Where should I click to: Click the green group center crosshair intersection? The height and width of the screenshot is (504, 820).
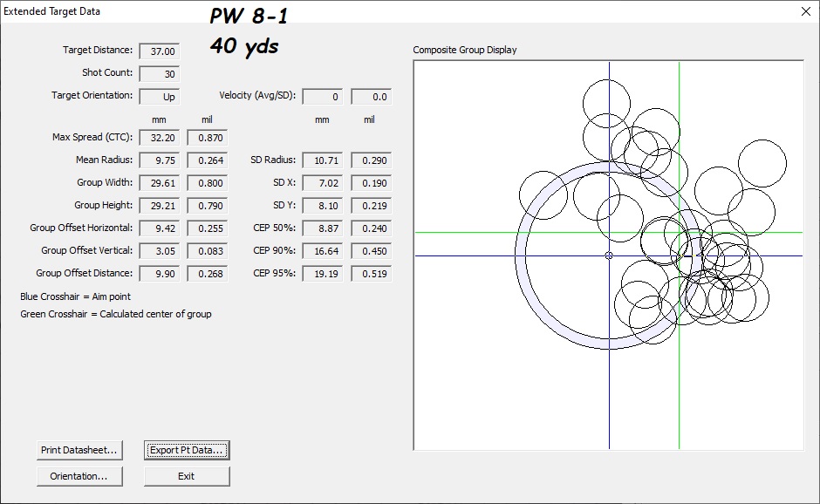[x=679, y=232]
